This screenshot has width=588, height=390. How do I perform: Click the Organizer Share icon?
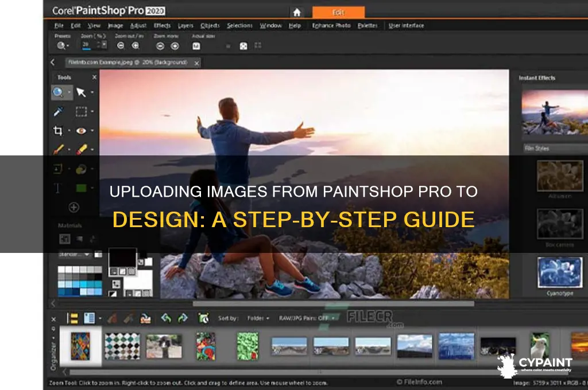pyautogui.click(x=145, y=318)
